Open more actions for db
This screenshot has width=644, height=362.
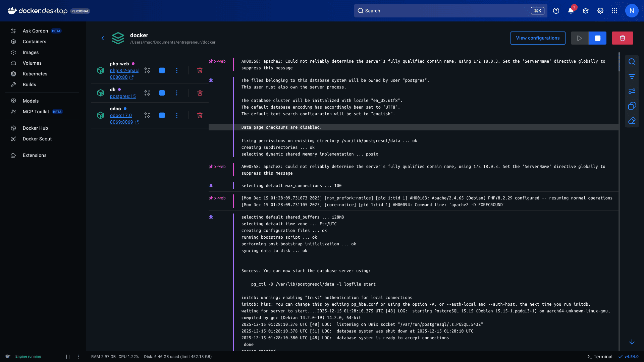[177, 93]
